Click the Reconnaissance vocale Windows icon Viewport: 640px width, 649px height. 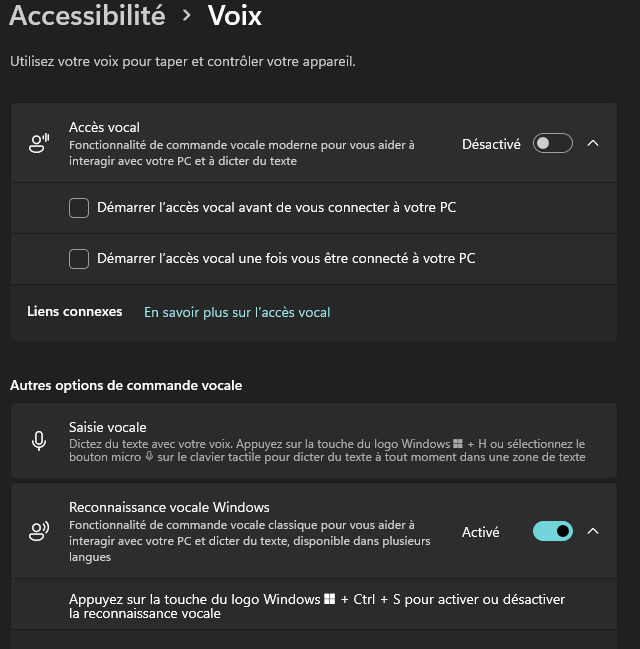[x=39, y=532]
